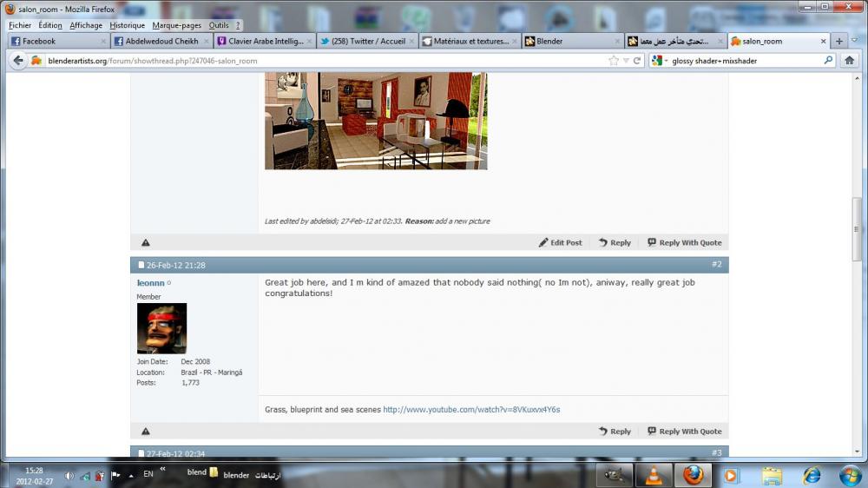This screenshot has width=868, height=488.
Task: Close the Facebook tab
Action: (103, 41)
